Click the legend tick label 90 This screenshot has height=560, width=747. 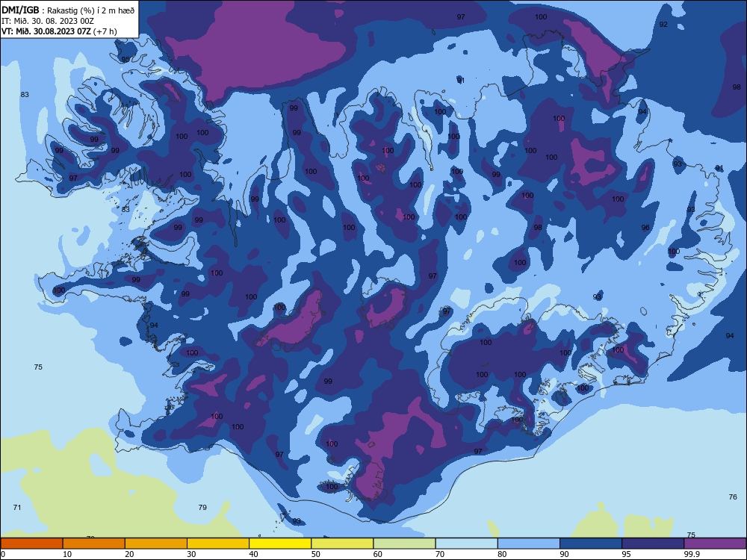pos(564,554)
